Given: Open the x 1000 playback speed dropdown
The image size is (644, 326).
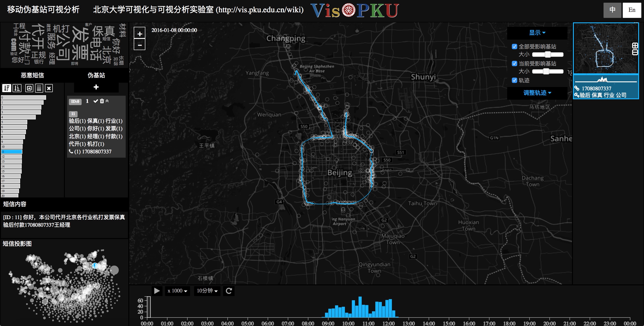Looking at the screenshot, I should [x=177, y=291].
